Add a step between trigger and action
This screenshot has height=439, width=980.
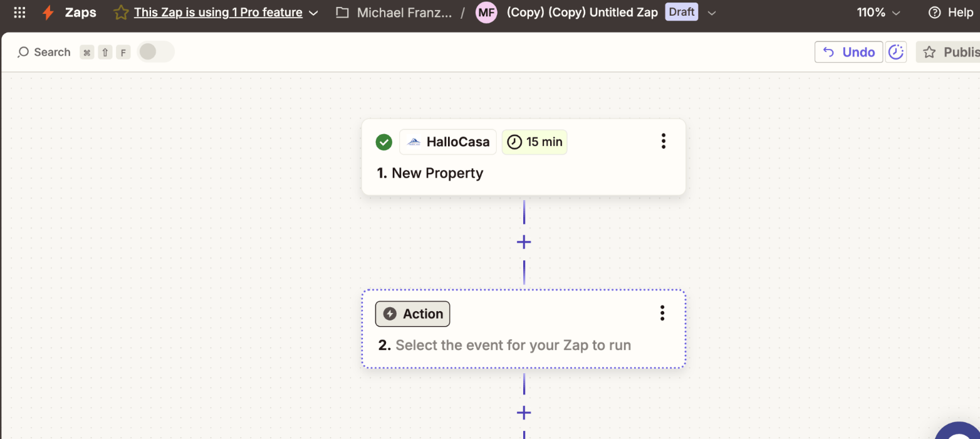(524, 242)
